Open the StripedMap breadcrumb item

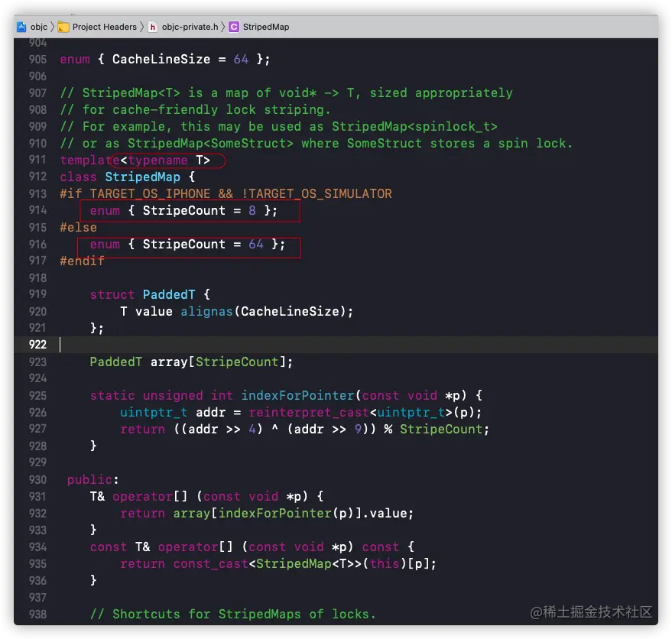pyautogui.click(x=266, y=27)
